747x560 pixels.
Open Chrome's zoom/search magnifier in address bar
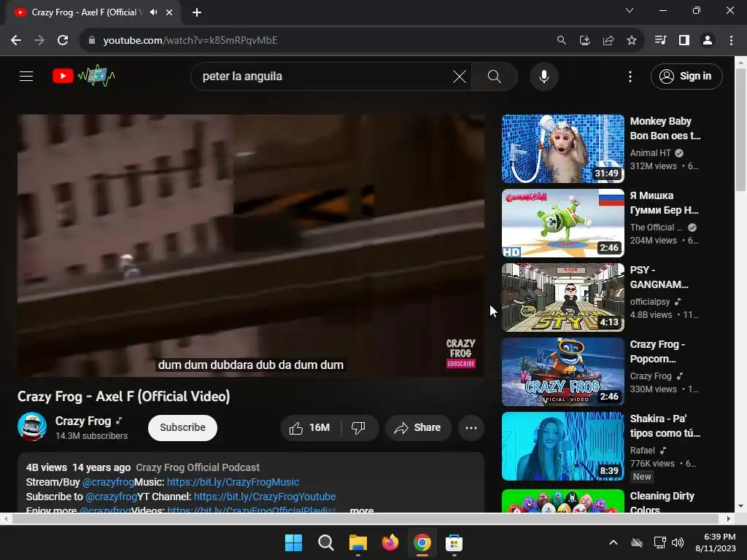(x=561, y=40)
